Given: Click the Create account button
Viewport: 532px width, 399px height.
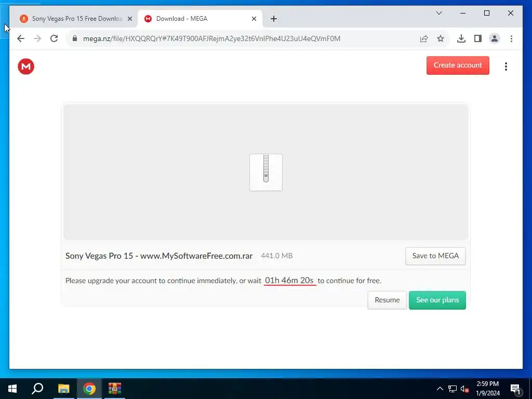Looking at the screenshot, I should 458,65.
